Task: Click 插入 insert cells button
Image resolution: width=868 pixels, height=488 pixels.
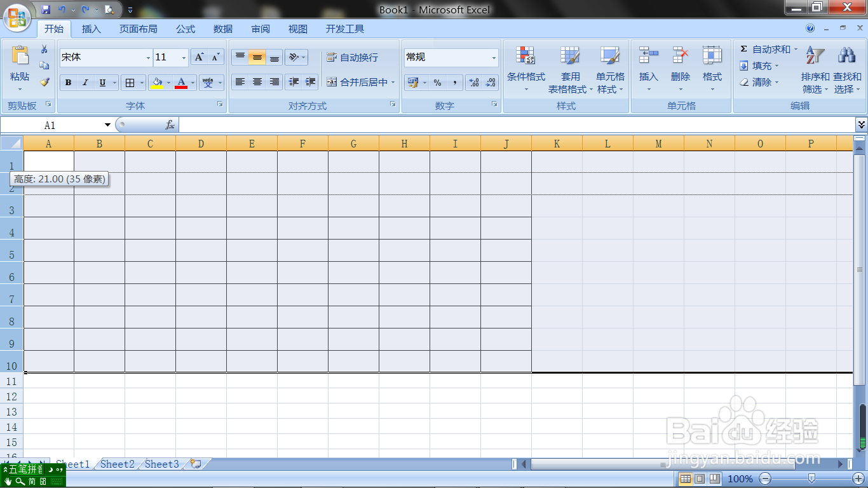Action: coord(649,70)
